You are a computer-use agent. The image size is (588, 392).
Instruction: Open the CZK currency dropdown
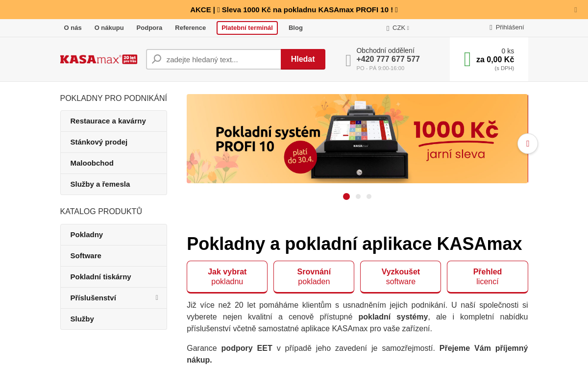pos(398,28)
